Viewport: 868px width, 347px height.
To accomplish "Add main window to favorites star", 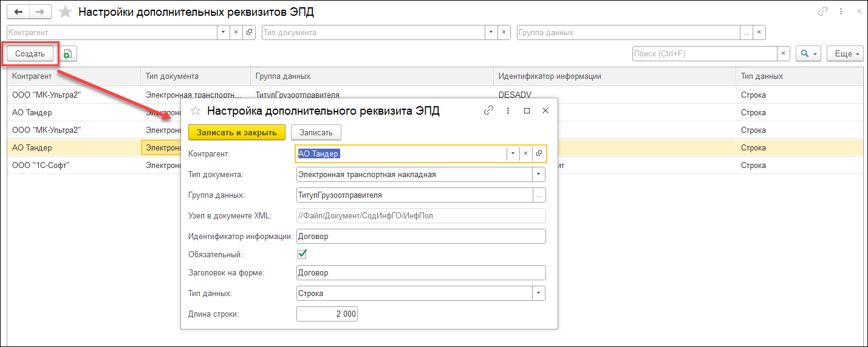I will pyautogui.click(x=66, y=12).
